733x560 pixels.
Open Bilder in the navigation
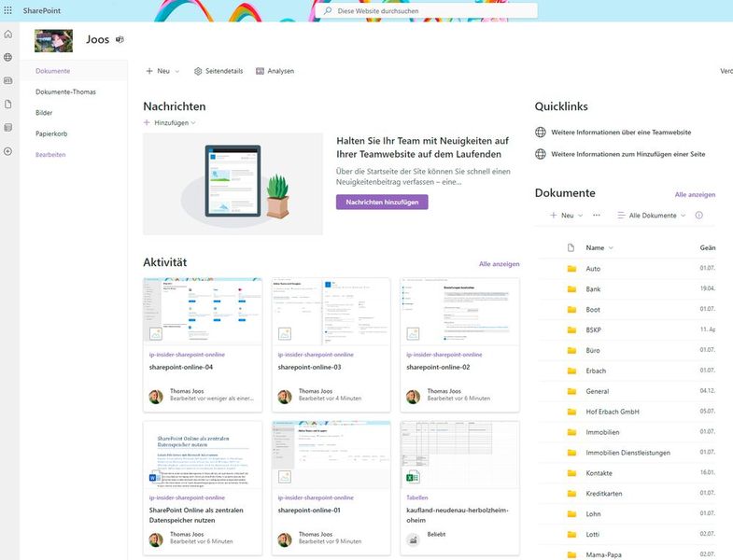44,113
